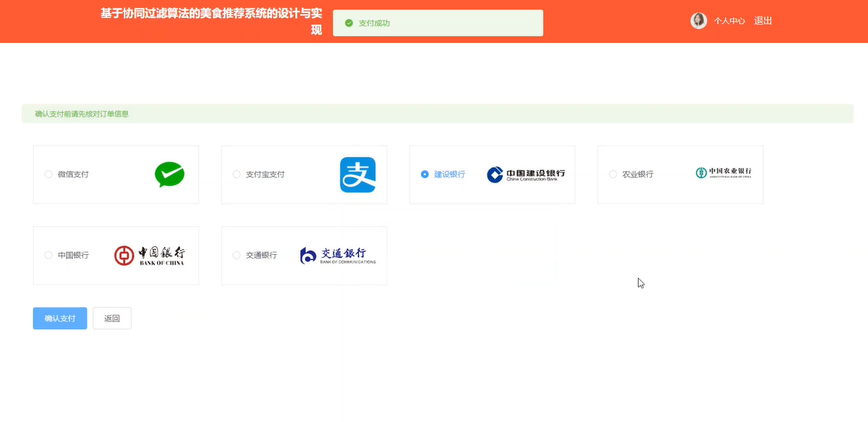Click the 确认支付前请先核对订单信息 notice text
The image size is (868, 422).
82,114
